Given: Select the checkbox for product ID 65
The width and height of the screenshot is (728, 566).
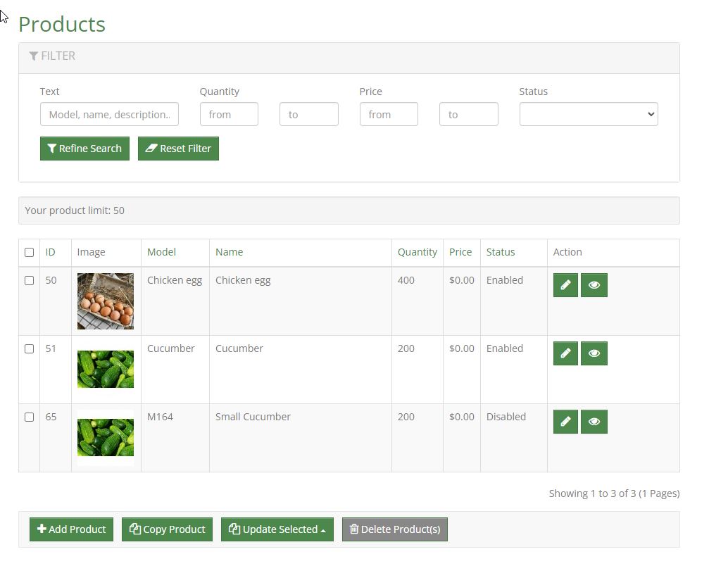Looking at the screenshot, I should point(29,417).
